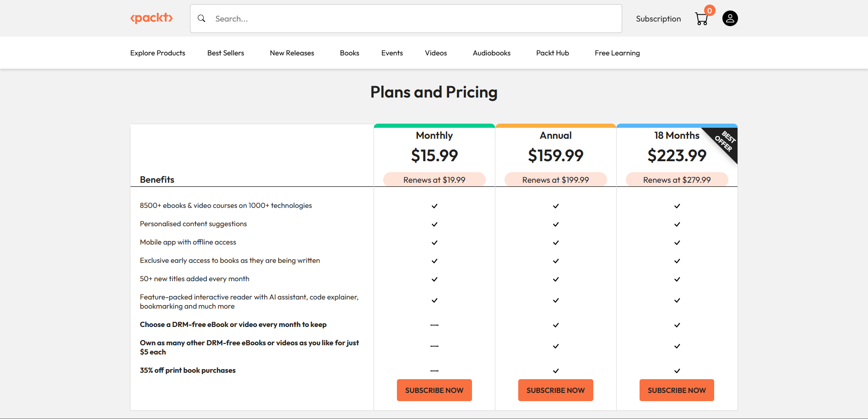868x419 pixels.
Task: Focus the Search input field
Action: pyautogui.click(x=406, y=19)
